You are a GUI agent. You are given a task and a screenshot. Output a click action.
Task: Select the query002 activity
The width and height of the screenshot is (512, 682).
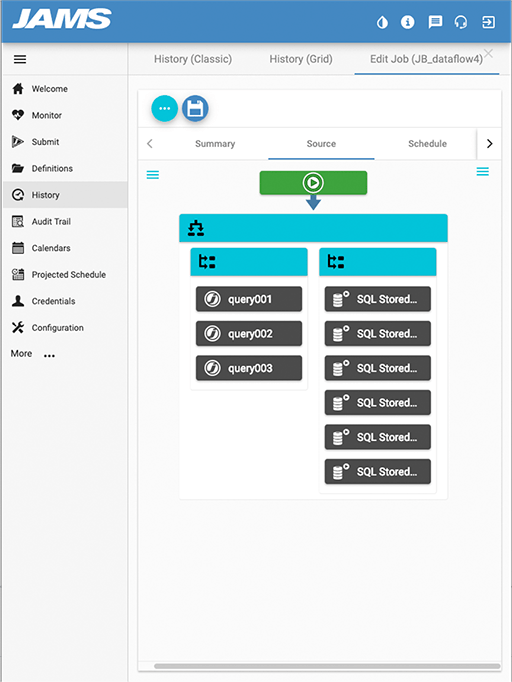click(249, 334)
